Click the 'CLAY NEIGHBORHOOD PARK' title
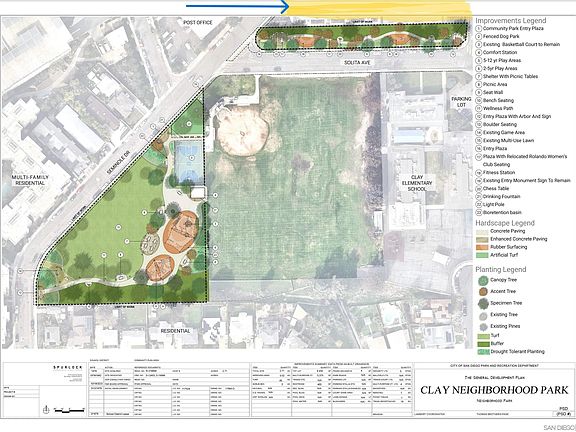576x432 pixels. point(494,390)
